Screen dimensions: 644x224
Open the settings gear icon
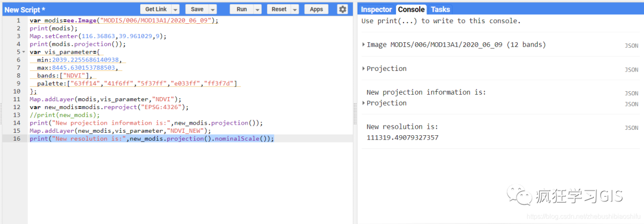tap(342, 10)
